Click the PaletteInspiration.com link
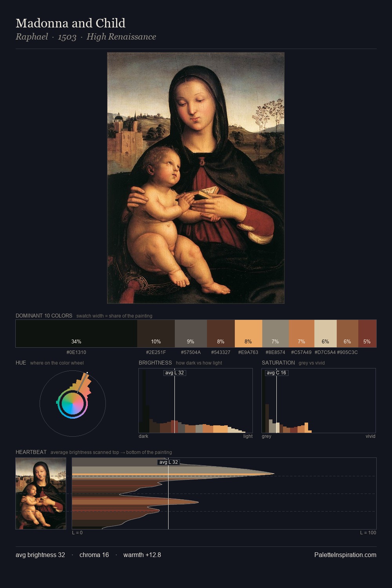 coord(345,555)
